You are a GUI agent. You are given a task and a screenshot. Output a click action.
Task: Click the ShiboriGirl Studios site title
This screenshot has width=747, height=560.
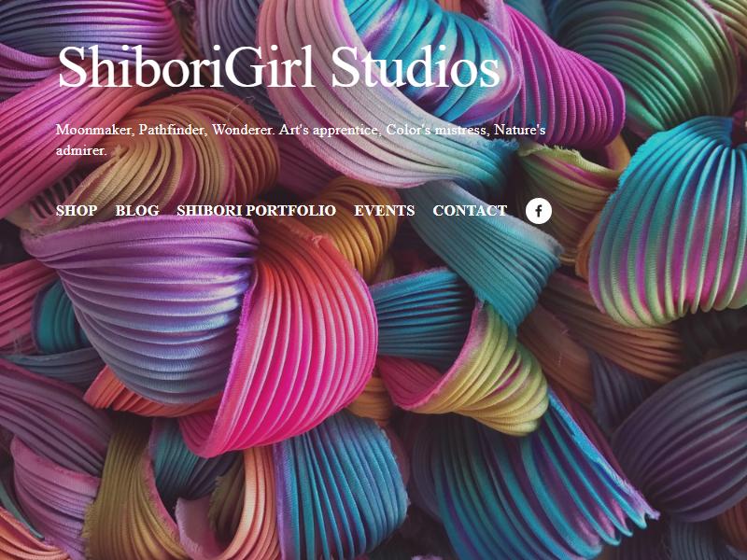[279, 66]
